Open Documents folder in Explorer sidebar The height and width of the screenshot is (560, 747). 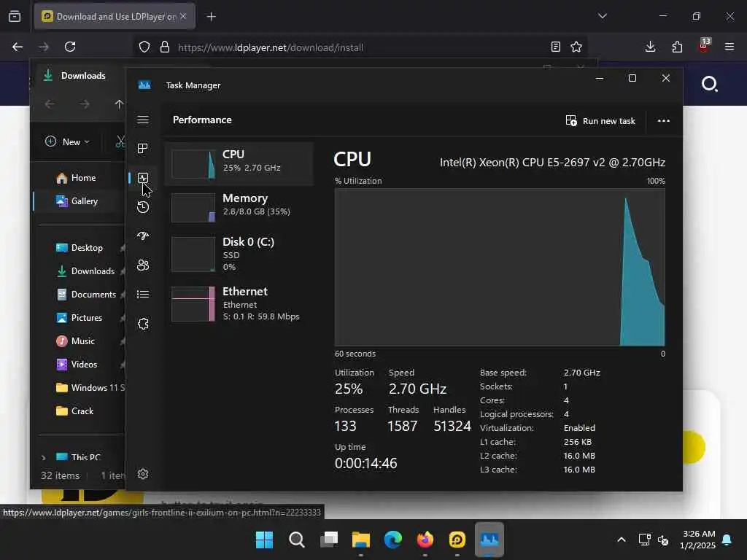86,295
